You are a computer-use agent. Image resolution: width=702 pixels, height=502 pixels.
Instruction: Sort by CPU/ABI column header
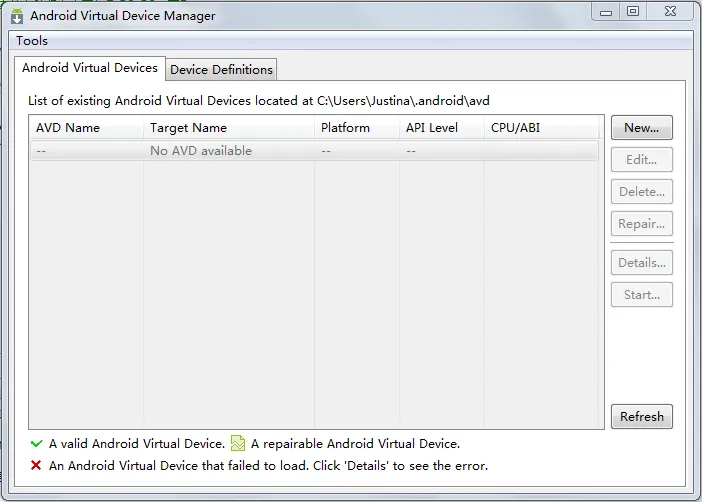tap(542, 128)
